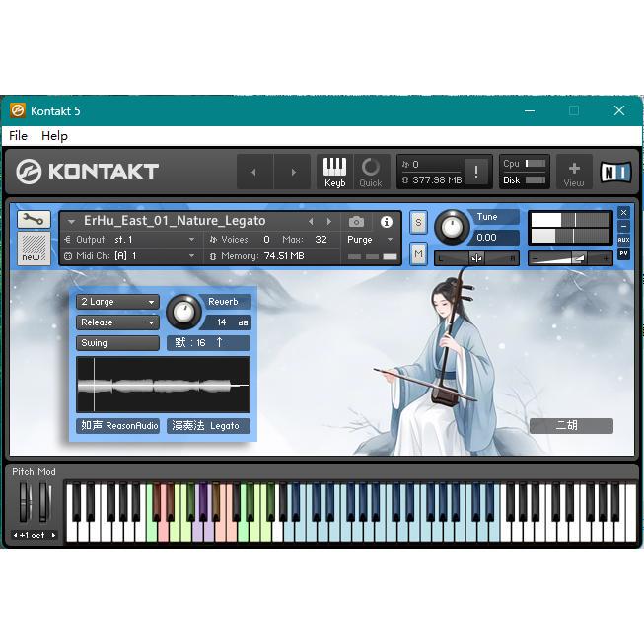
Task: Expand the instrument name dropdown triangle
Action: coord(71,222)
